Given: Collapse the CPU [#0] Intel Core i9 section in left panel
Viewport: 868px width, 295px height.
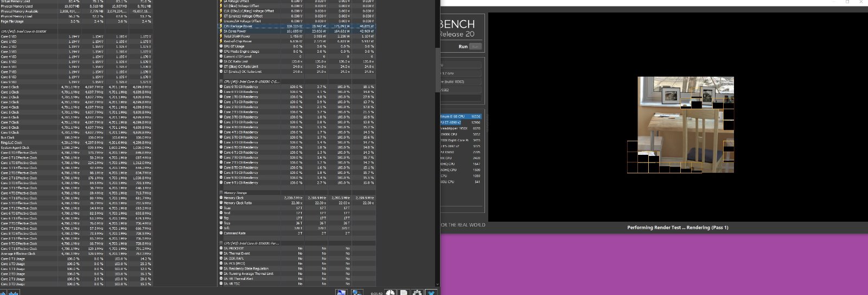Looking at the screenshot, I should click(x=76, y=31).
